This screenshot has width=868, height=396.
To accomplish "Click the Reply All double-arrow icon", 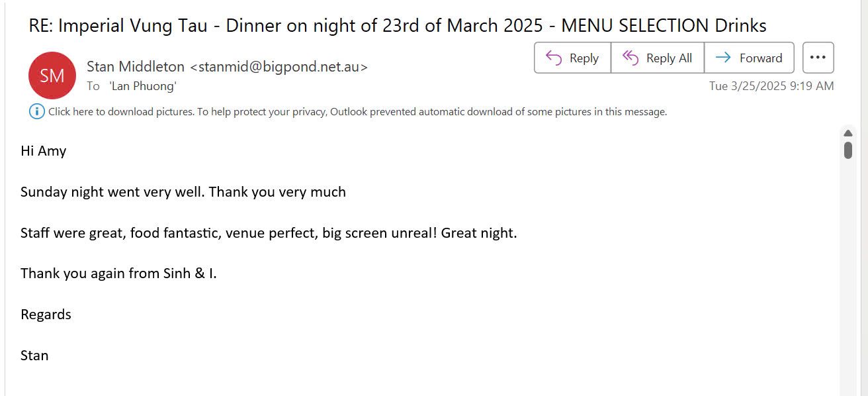I will [630, 58].
